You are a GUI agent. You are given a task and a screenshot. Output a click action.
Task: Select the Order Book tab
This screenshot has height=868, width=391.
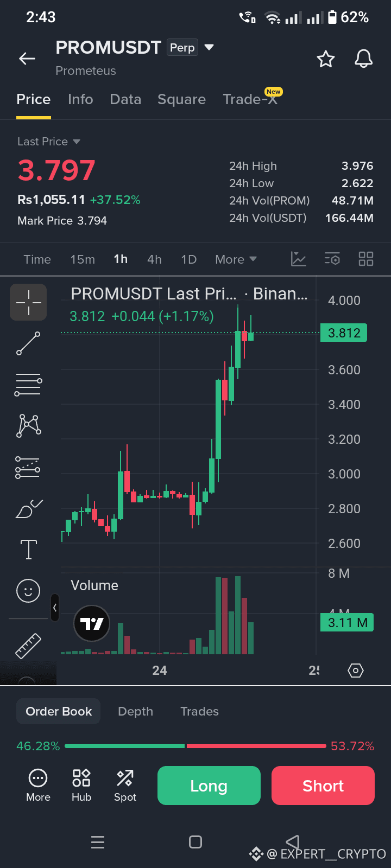[59, 711]
